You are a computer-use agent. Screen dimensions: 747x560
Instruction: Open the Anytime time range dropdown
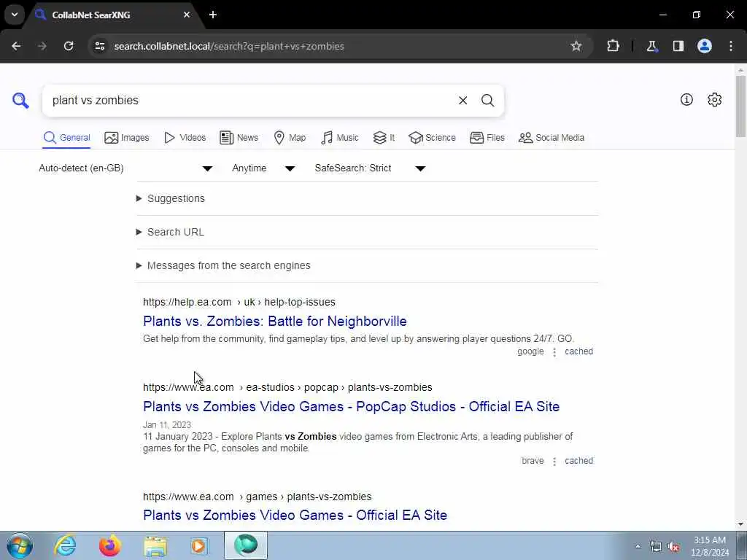coord(263,168)
